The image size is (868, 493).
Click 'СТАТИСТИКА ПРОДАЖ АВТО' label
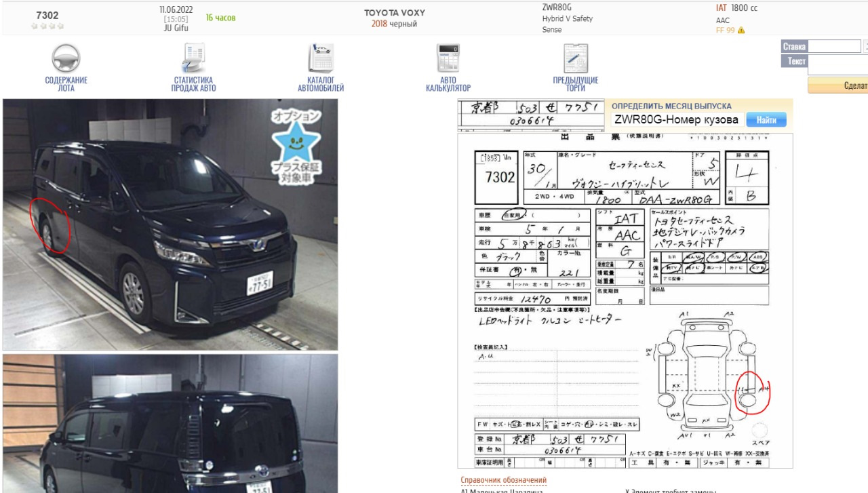(x=193, y=84)
